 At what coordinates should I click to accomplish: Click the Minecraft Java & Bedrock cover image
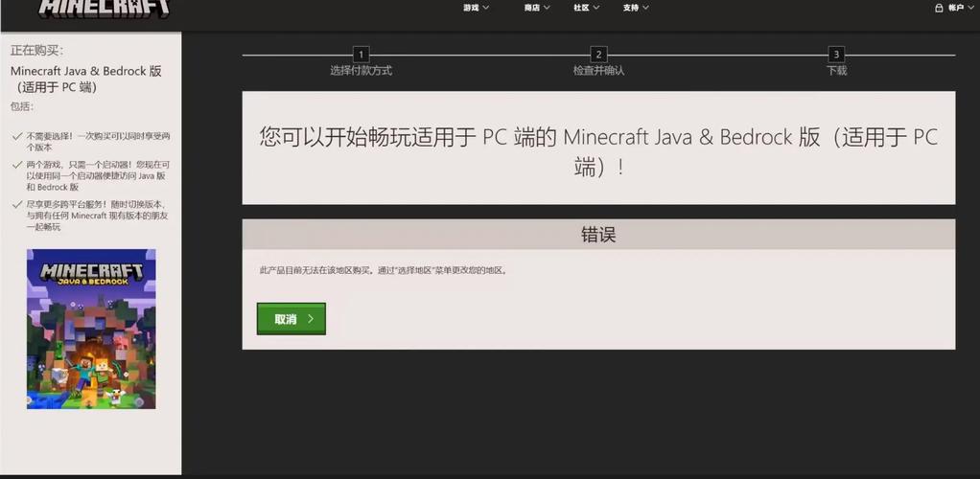(91, 330)
